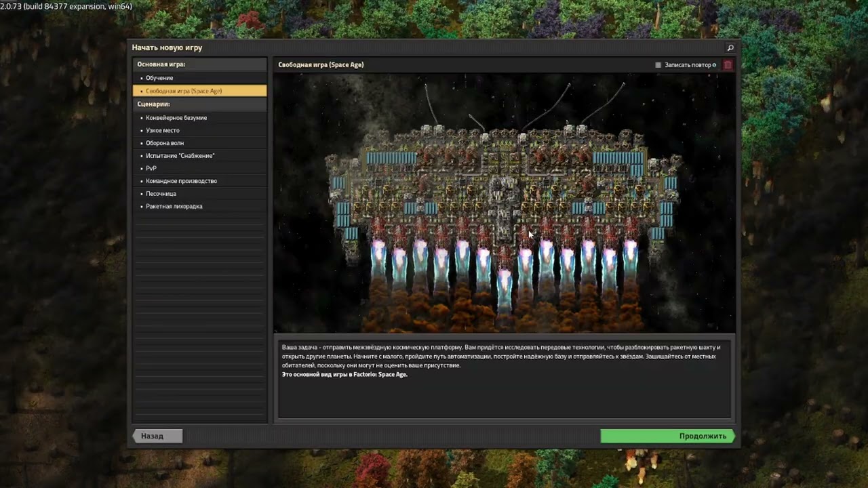Click the Сценарии: section header
868x488 pixels.
(199, 104)
